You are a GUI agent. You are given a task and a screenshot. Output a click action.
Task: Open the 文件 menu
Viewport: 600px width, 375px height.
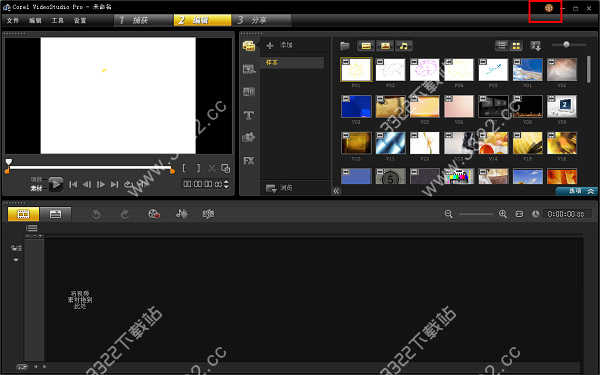point(13,21)
